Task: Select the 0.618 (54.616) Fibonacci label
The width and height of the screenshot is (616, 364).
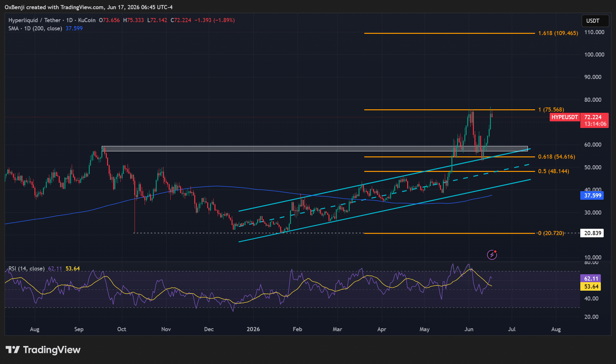Action: [557, 157]
